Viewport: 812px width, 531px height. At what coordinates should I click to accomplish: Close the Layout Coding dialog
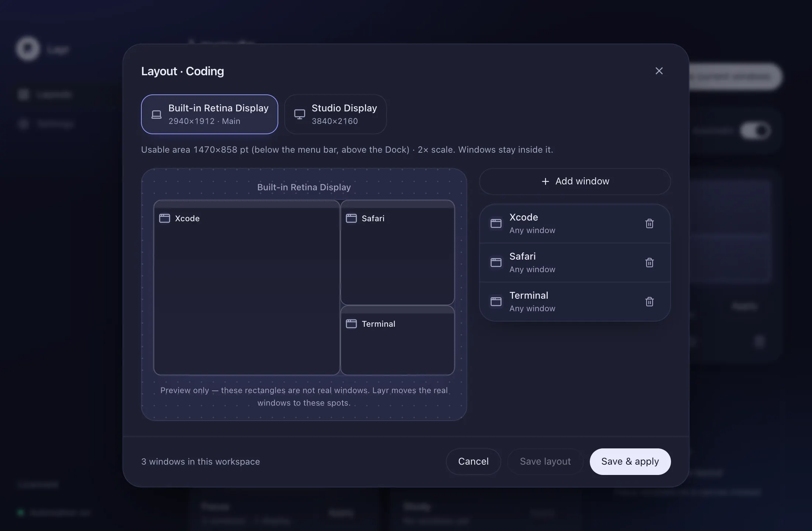click(659, 71)
